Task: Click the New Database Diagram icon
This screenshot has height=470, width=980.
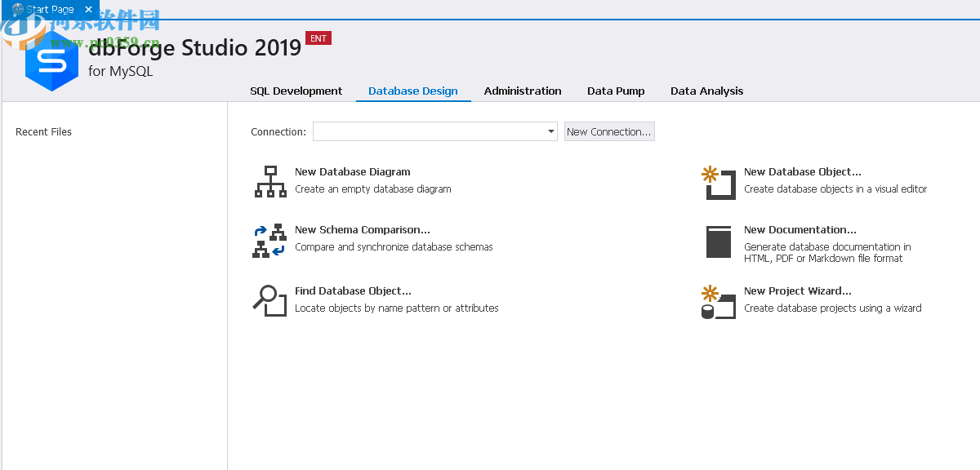Action: click(269, 181)
